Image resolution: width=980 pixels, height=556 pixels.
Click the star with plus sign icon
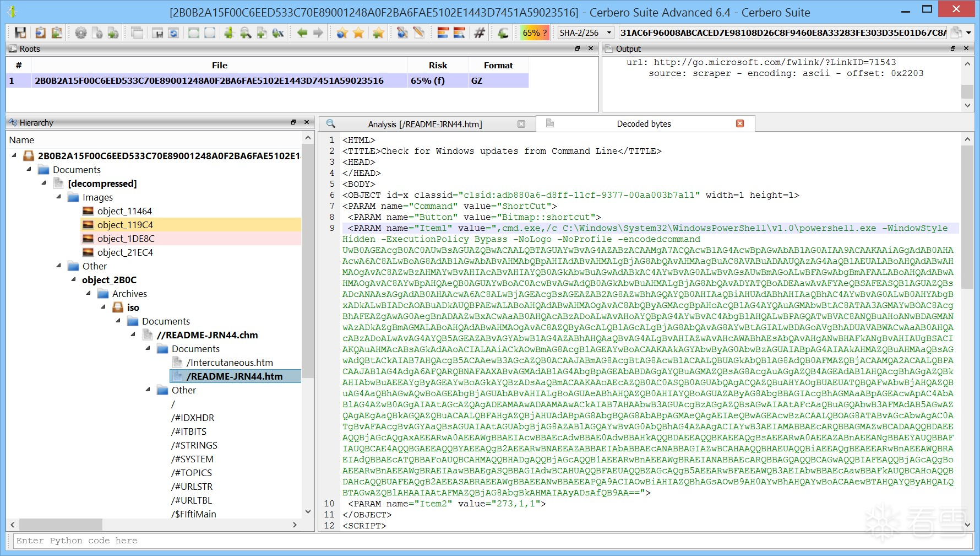378,33
